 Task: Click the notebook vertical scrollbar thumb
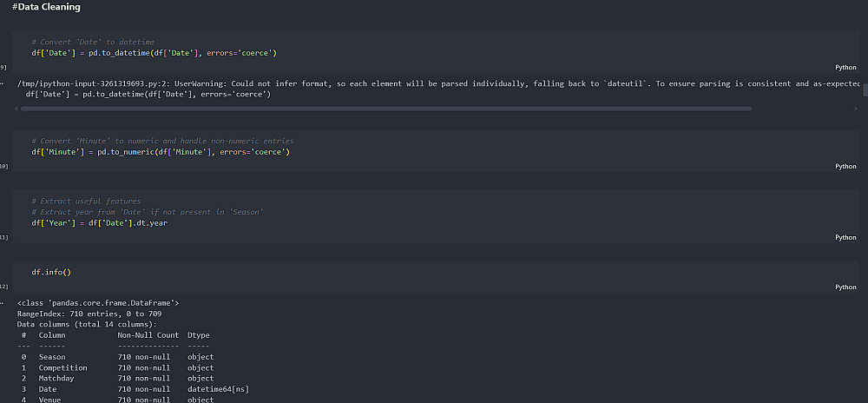pos(865,90)
